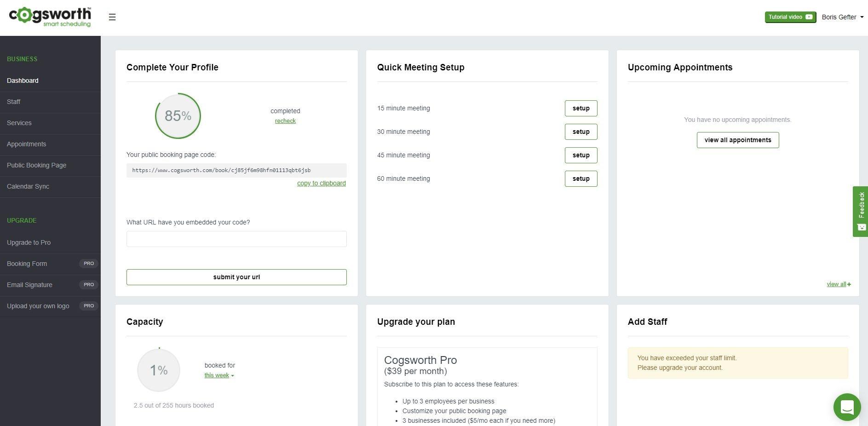Click the Cogsworth smart scheduling logo

coord(50,17)
